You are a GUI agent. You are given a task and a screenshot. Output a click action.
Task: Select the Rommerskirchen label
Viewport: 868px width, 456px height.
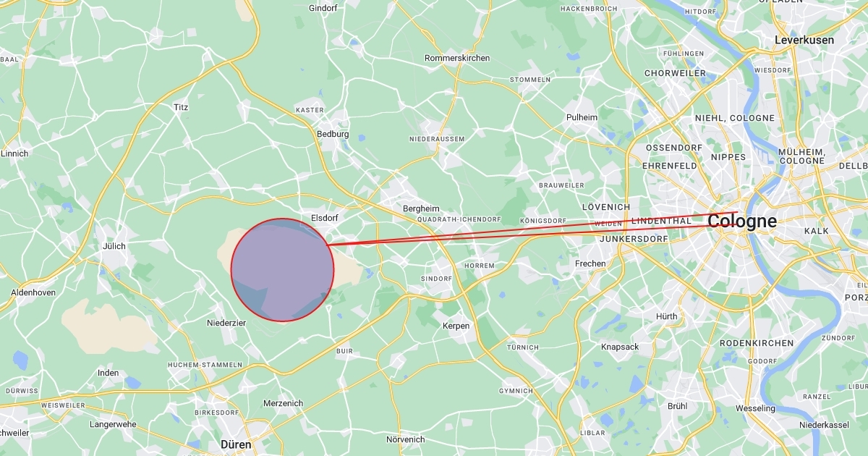click(457, 58)
